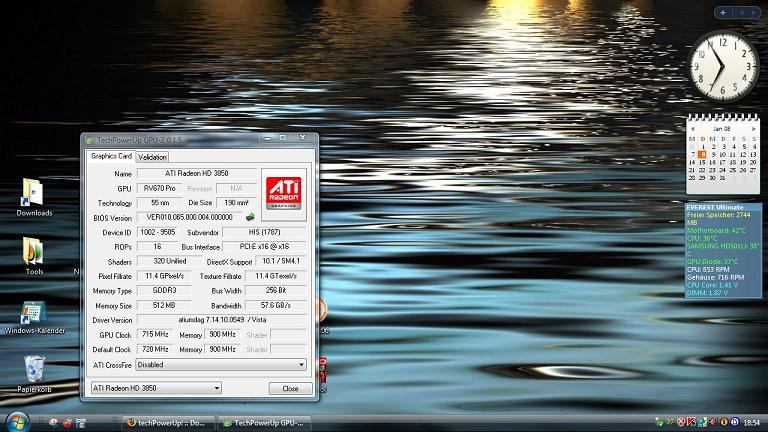This screenshot has width=768, height=432.
Task: Click the Close button in GPU-Z
Action: (x=290, y=388)
